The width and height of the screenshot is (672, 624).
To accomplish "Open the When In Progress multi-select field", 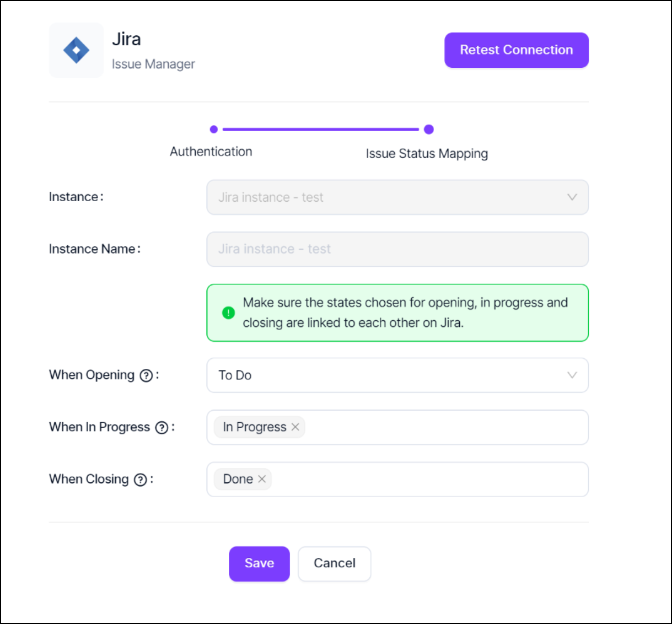I will pos(441,427).
